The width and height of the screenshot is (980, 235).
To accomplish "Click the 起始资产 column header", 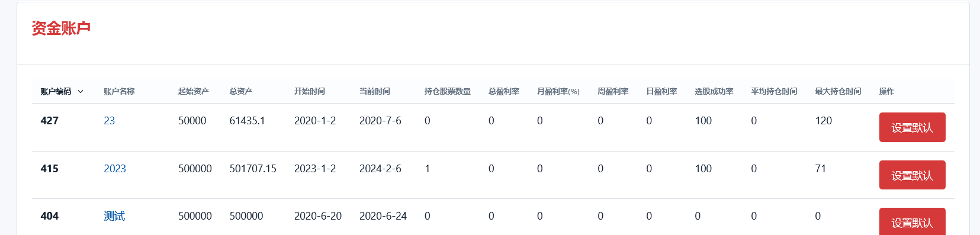I will click(194, 92).
